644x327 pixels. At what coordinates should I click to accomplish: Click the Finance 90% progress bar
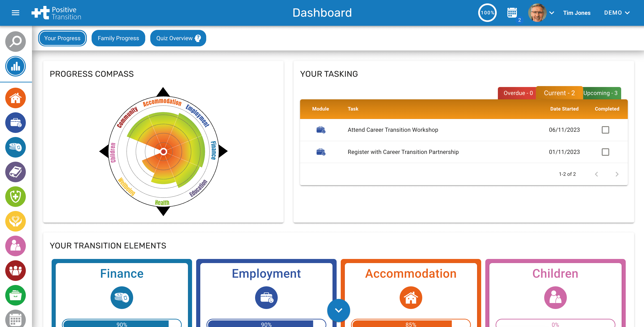[x=122, y=324]
